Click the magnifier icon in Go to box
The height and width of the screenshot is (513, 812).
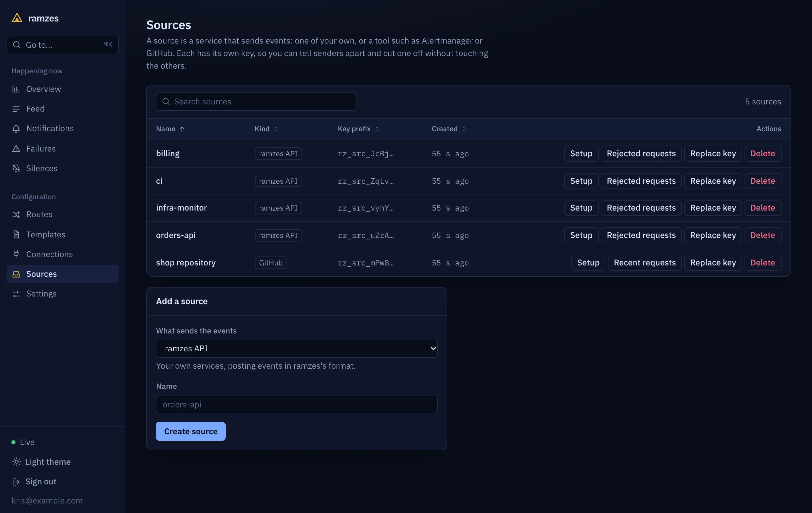point(16,44)
